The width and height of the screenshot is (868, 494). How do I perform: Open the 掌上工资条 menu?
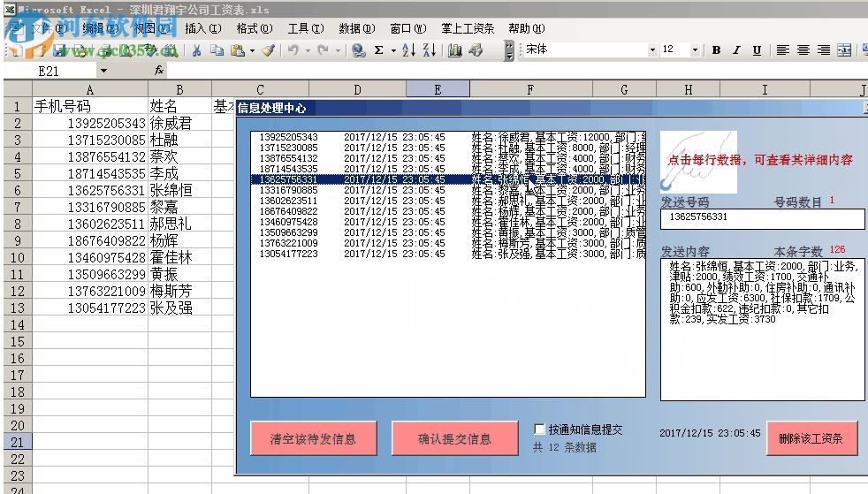pos(468,28)
